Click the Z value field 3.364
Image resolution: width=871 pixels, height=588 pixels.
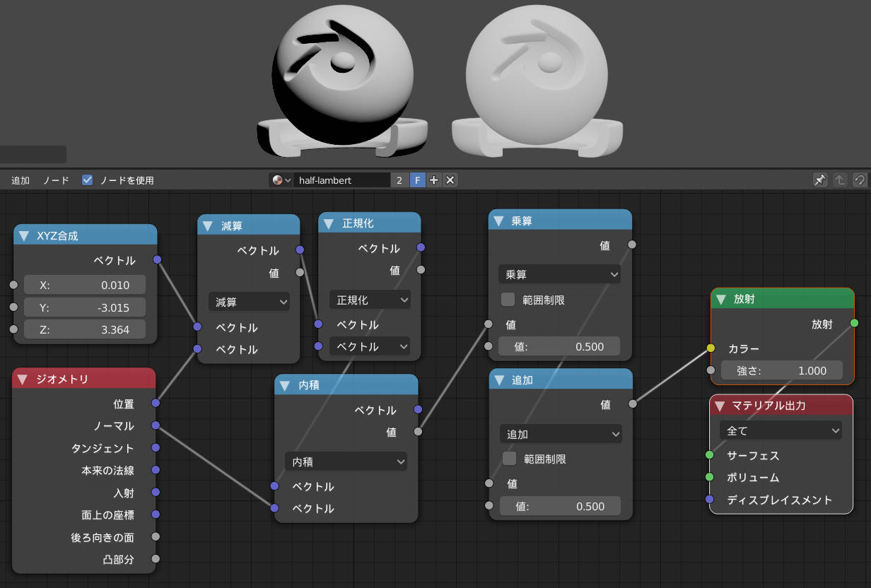click(x=85, y=329)
